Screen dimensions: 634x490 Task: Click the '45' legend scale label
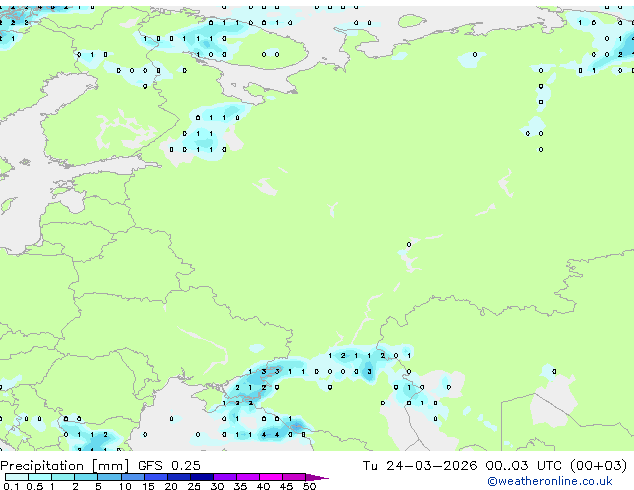pos(286,486)
